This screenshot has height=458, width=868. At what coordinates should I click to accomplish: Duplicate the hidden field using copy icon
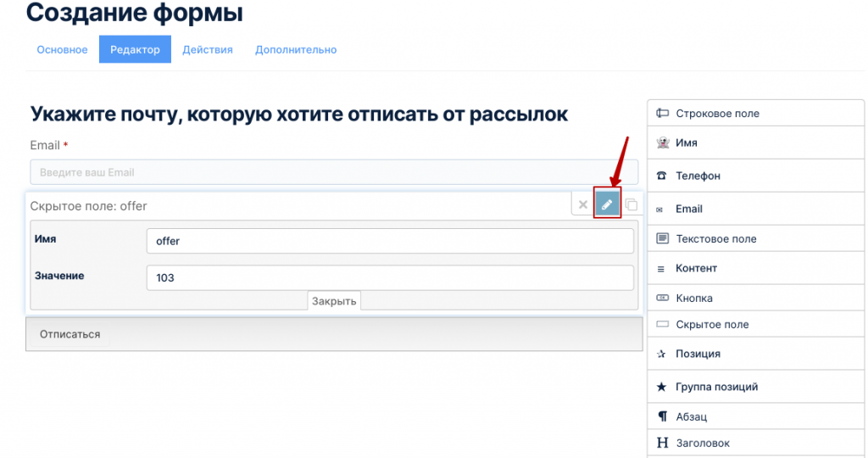(x=631, y=204)
